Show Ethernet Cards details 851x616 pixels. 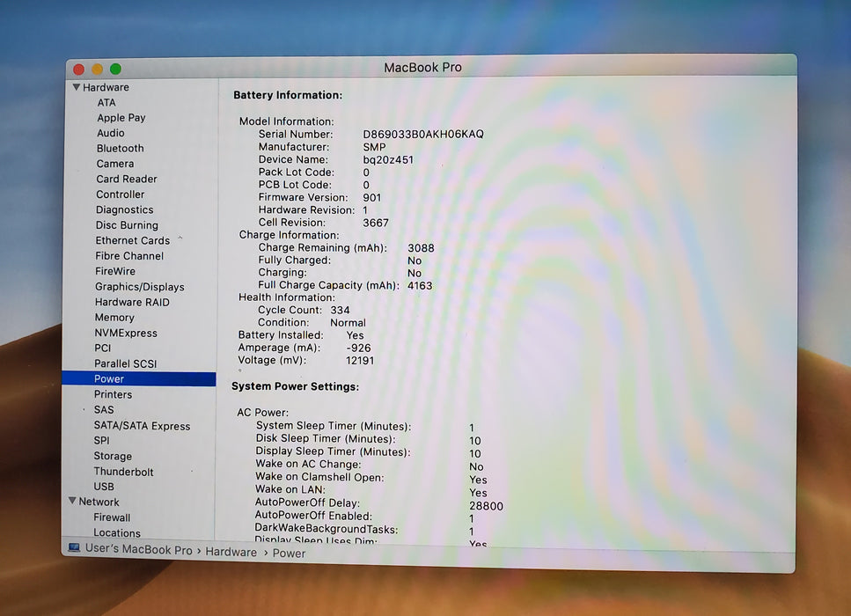click(132, 240)
